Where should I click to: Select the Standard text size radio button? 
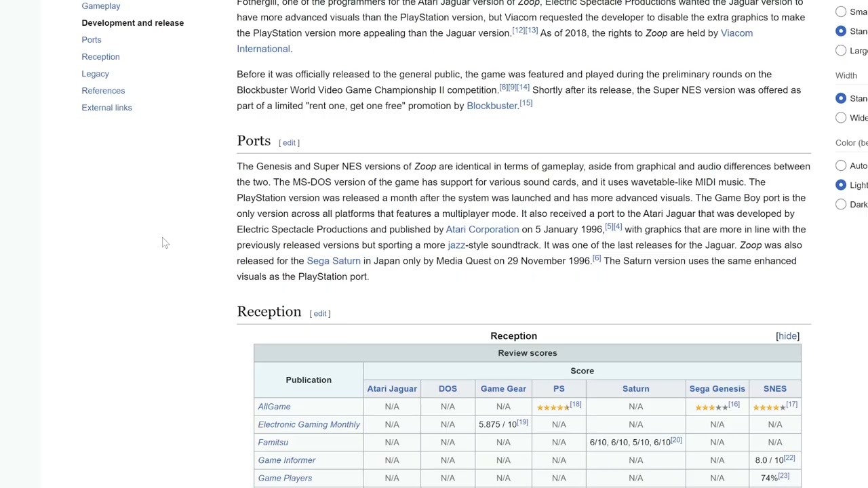(841, 31)
